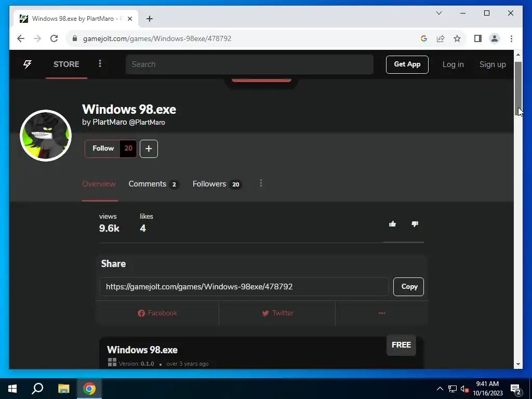Click the plus add-to-playlist button
The image size is (532, 399).
click(x=149, y=149)
